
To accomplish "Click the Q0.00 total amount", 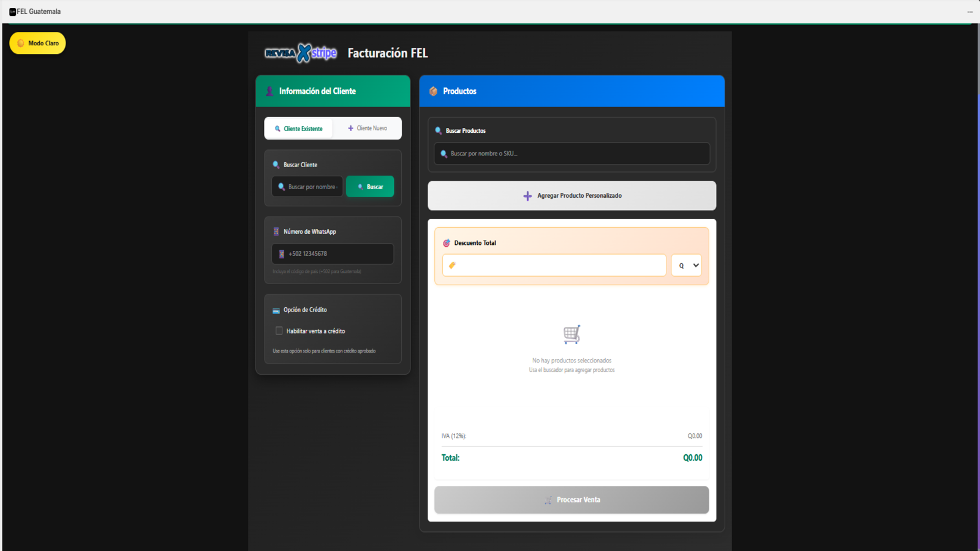I will pyautogui.click(x=693, y=458).
